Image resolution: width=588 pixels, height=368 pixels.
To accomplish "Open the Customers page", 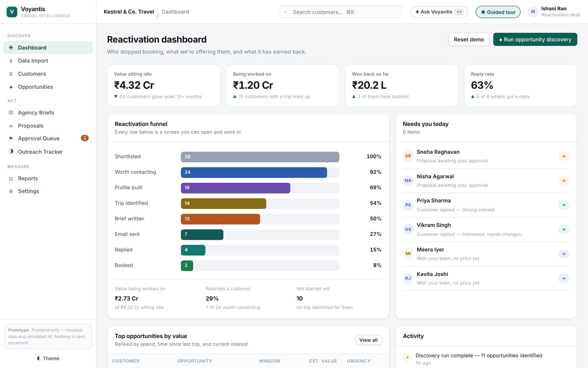I will 48,74.
